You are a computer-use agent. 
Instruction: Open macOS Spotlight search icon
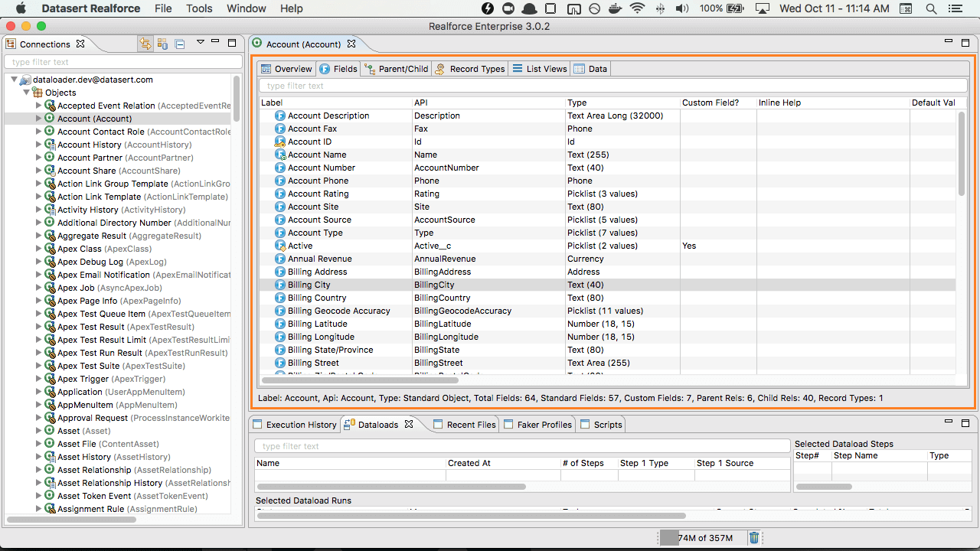pos(932,8)
